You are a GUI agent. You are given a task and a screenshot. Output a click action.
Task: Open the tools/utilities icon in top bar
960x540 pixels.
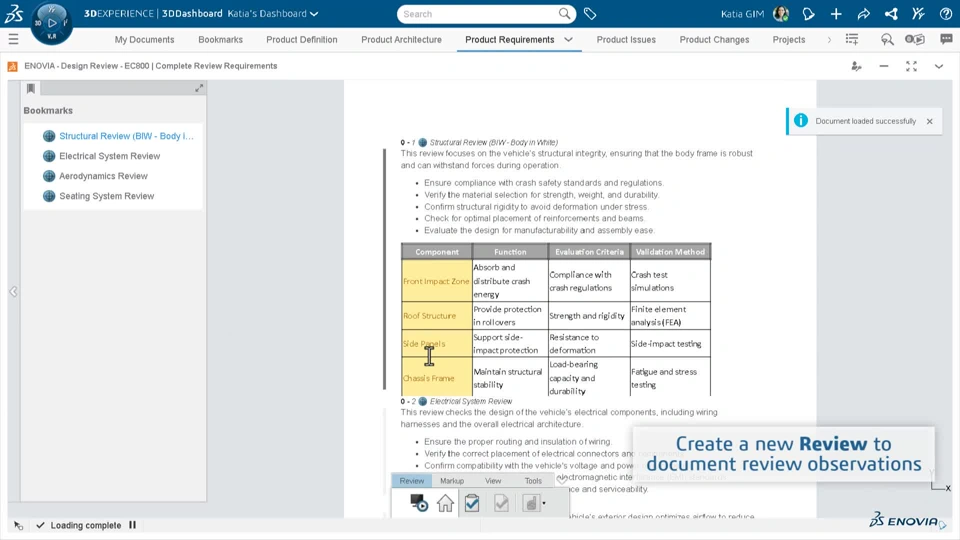coord(918,13)
